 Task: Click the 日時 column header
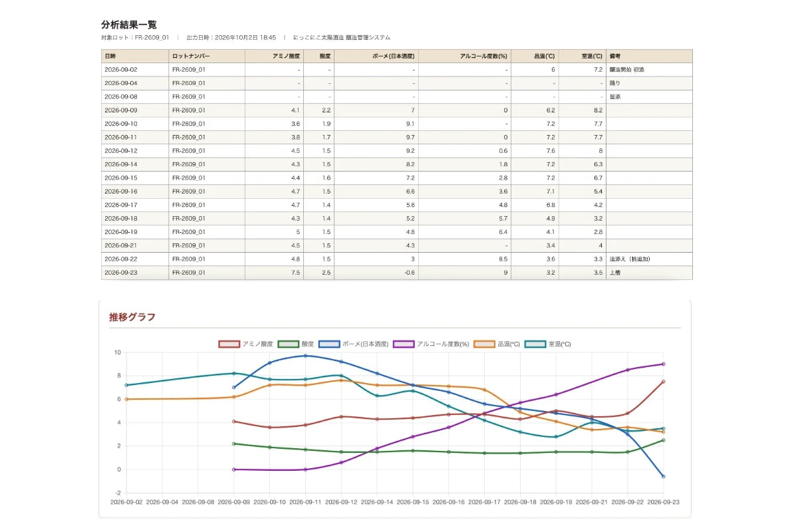[x=135, y=56]
